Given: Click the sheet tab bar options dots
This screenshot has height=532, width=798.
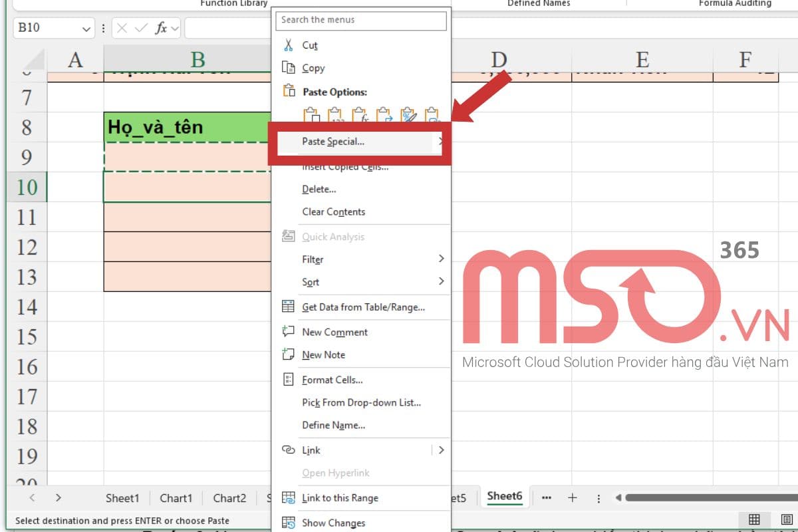Looking at the screenshot, I should coord(598,497).
